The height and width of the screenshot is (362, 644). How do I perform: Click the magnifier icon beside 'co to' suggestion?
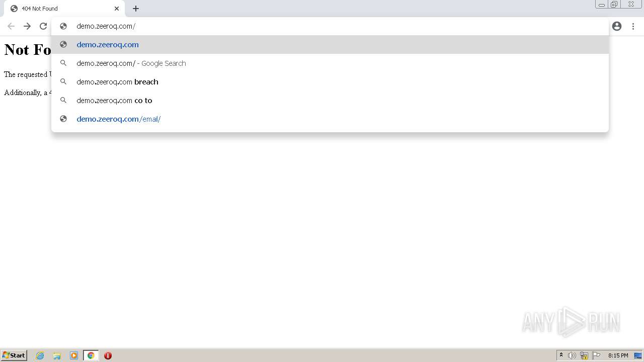(x=63, y=100)
